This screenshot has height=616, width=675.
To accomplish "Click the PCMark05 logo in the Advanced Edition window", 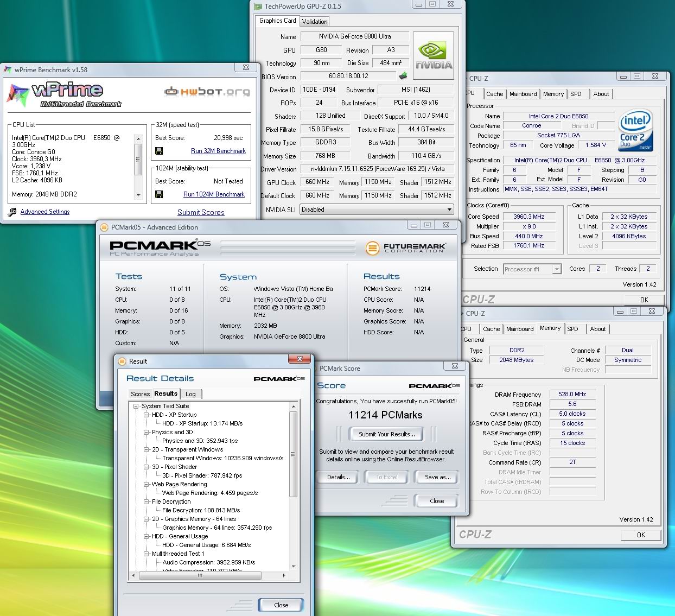I will [160, 248].
